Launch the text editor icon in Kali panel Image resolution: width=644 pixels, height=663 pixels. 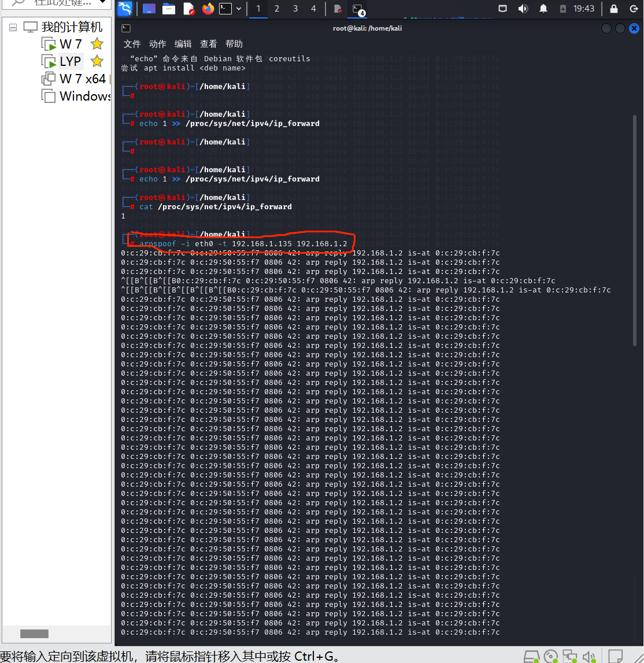point(188,9)
